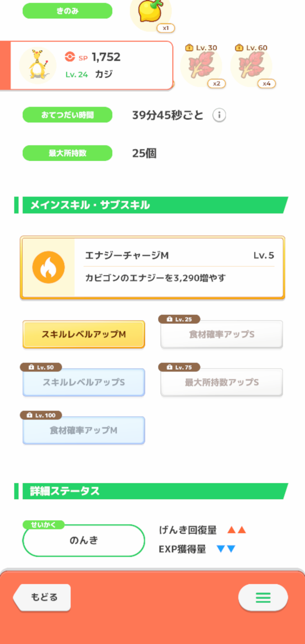Tap the info icon beside 39分45秒ごと
The image size is (305, 644).
pos(219,115)
